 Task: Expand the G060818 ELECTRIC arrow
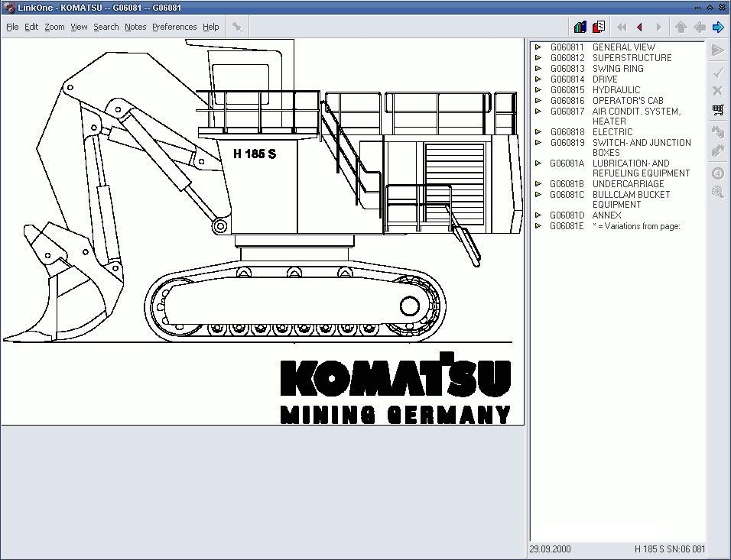click(538, 132)
